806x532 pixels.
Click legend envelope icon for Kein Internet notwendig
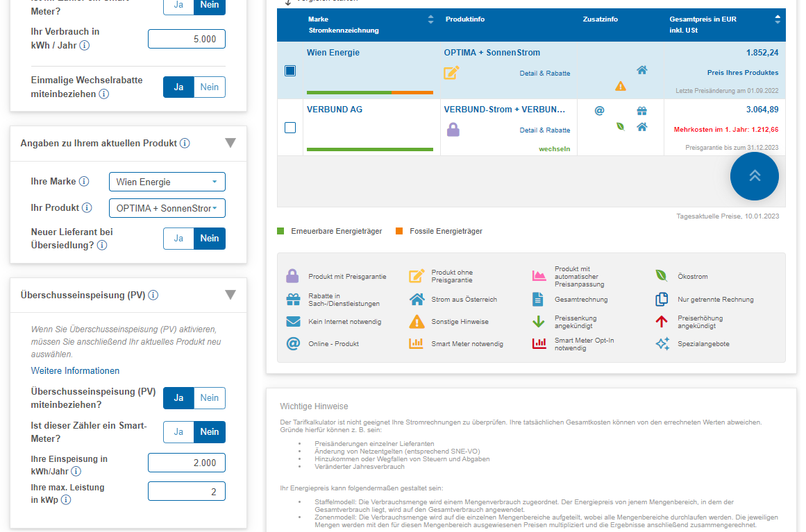click(x=293, y=321)
